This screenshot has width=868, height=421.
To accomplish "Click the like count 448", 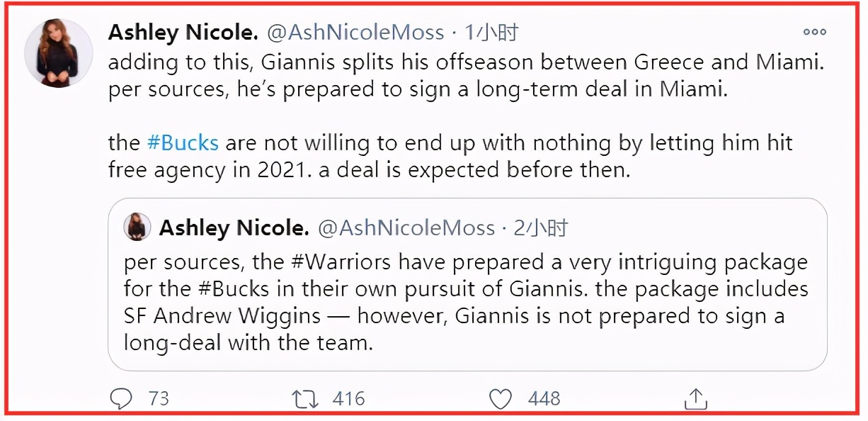I will [x=544, y=398].
